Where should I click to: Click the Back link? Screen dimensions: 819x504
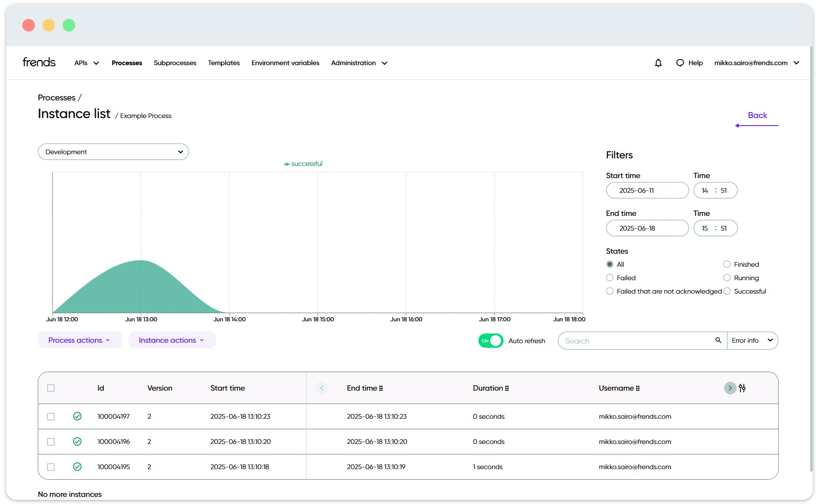click(x=757, y=115)
